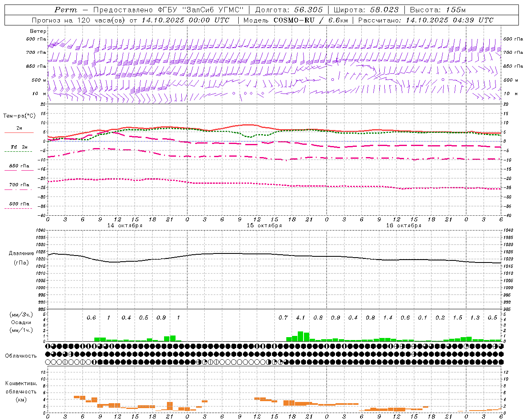Click "Прогноз на 120 часа(ов)" forecast text

pos(79,20)
